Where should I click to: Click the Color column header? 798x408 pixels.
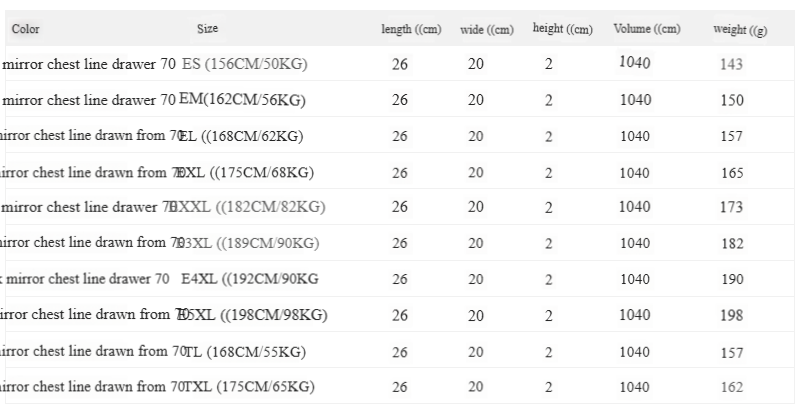click(25, 29)
